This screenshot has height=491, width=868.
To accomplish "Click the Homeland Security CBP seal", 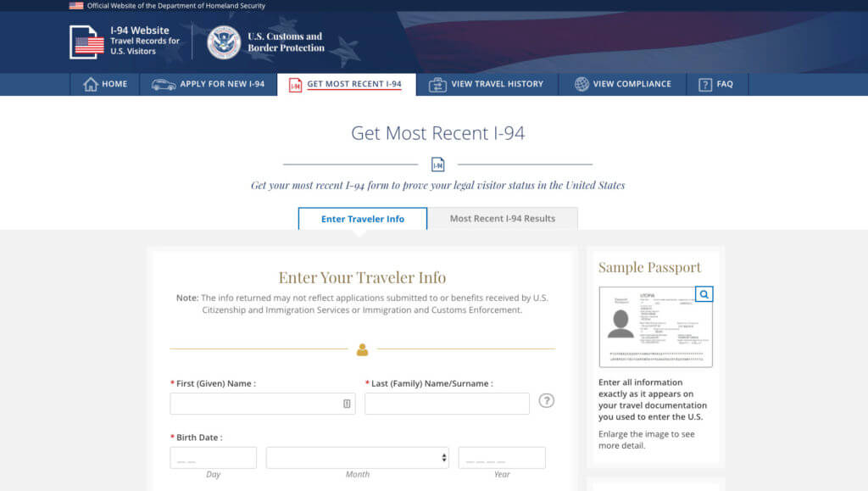I will pos(224,42).
